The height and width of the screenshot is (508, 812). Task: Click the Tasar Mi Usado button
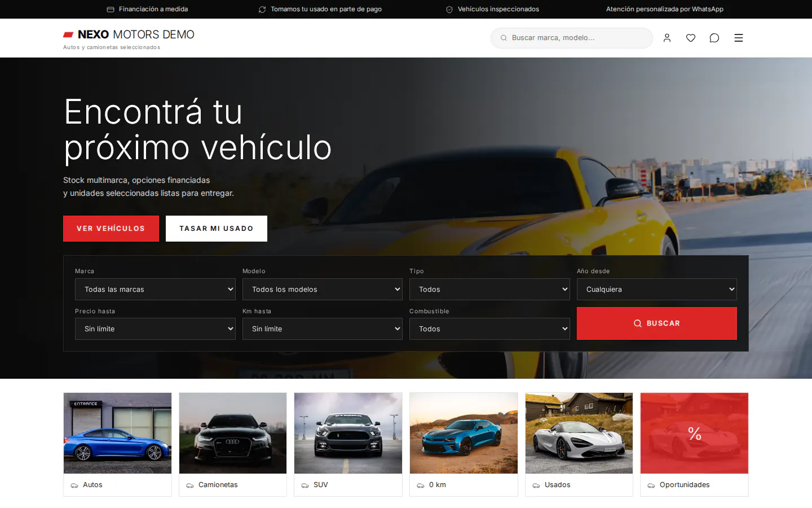coord(217,229)
